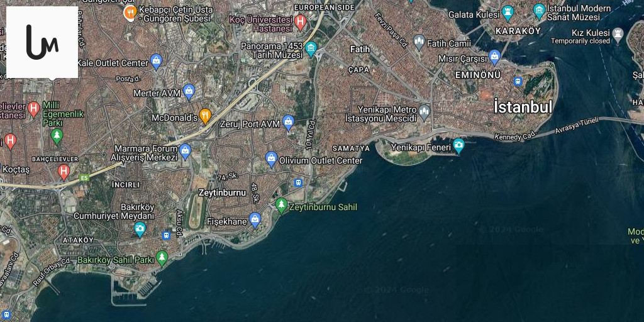644x322 pixels.
Task: Open the McDonald's restaurant pin
Action: (205, 116)
